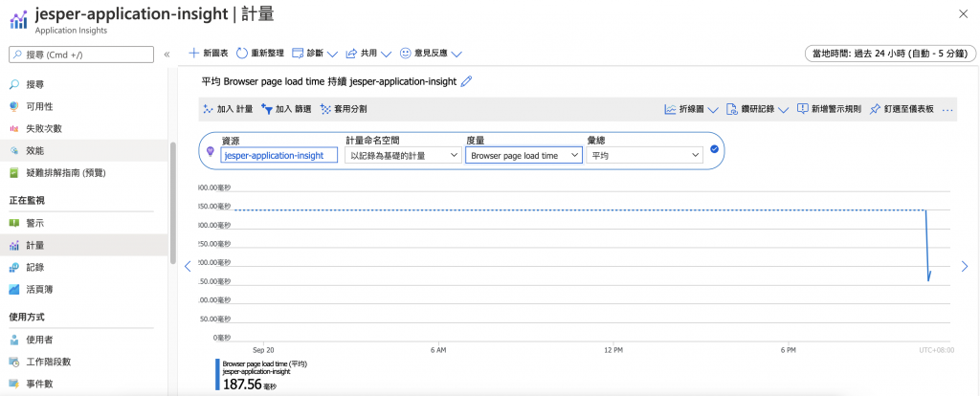Click the 資源 field jesper-application-insight

pos(280,156)
